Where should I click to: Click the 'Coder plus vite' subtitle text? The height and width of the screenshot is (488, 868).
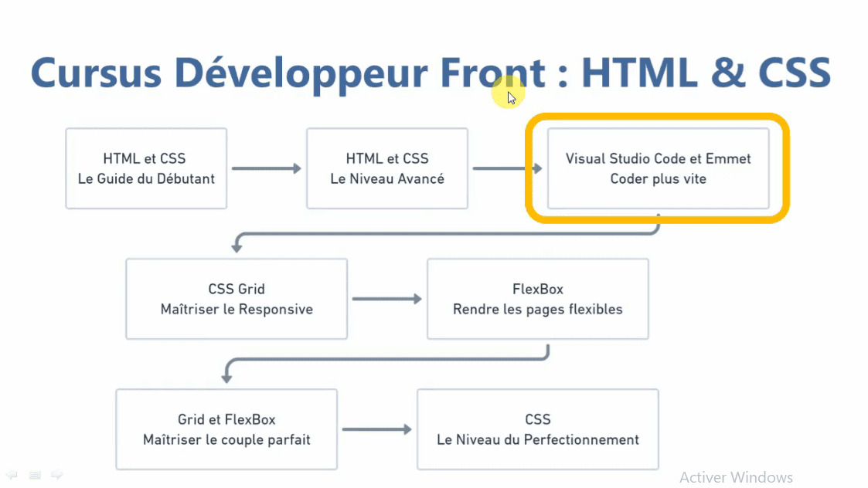point(658,179)
